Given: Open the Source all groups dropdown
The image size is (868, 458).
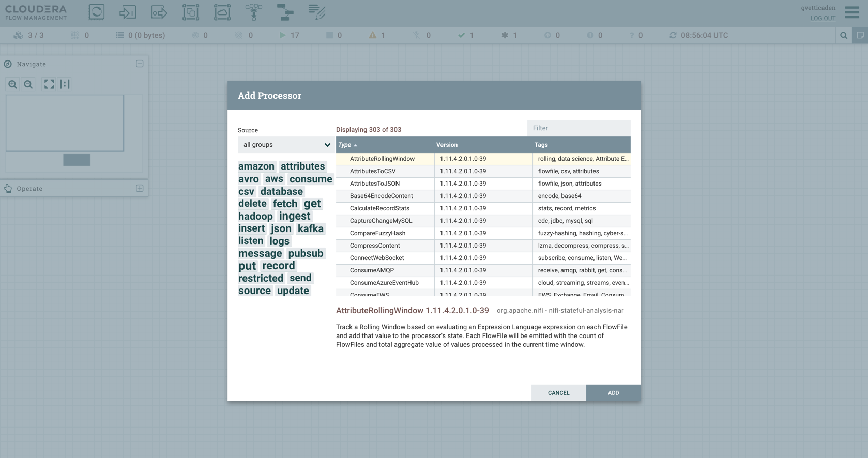Looking at the screenshot, I should point(286,145).
